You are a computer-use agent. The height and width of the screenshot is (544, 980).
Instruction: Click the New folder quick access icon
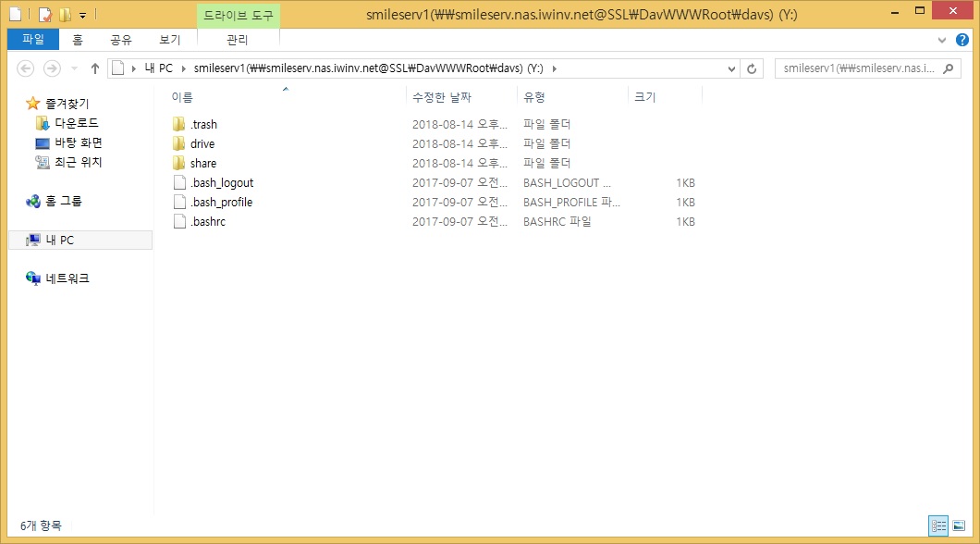(65, 14)
